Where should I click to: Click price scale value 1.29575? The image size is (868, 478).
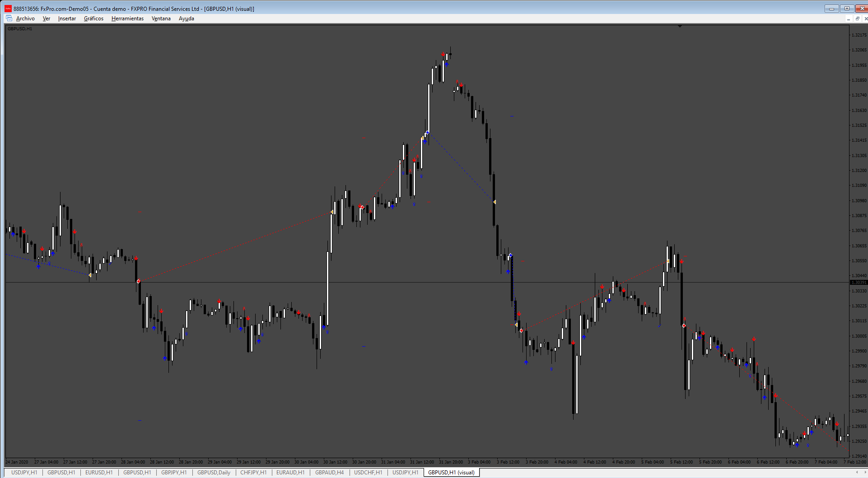click(859, 396)
